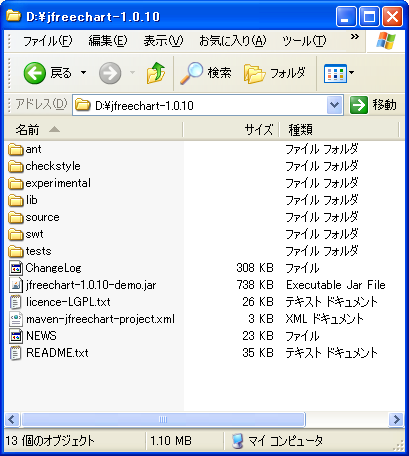Open the forward button history dropdown arrow
The image size is (409, 456).
click(132, 72)
